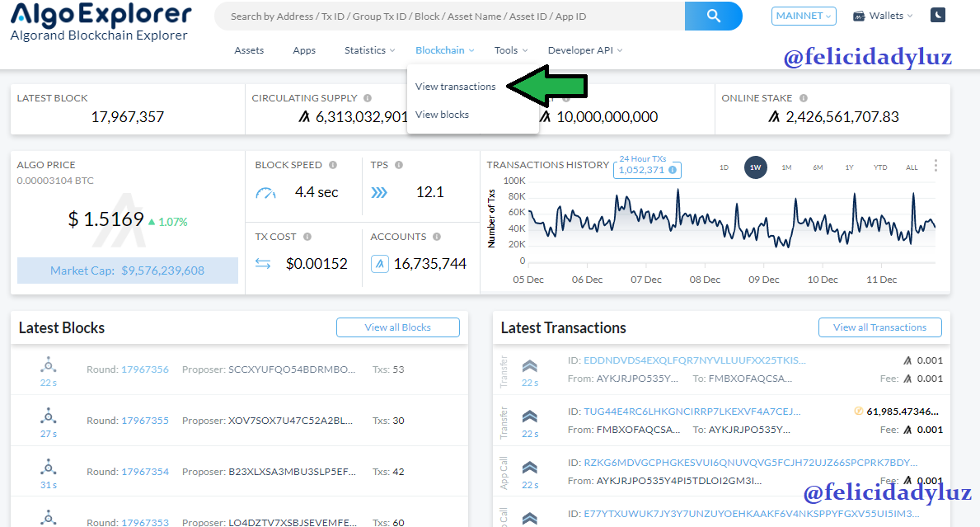Click transfer icon of EDDNDVDS transaction
This screenshot has height=527, width=980.
[529, 365]
